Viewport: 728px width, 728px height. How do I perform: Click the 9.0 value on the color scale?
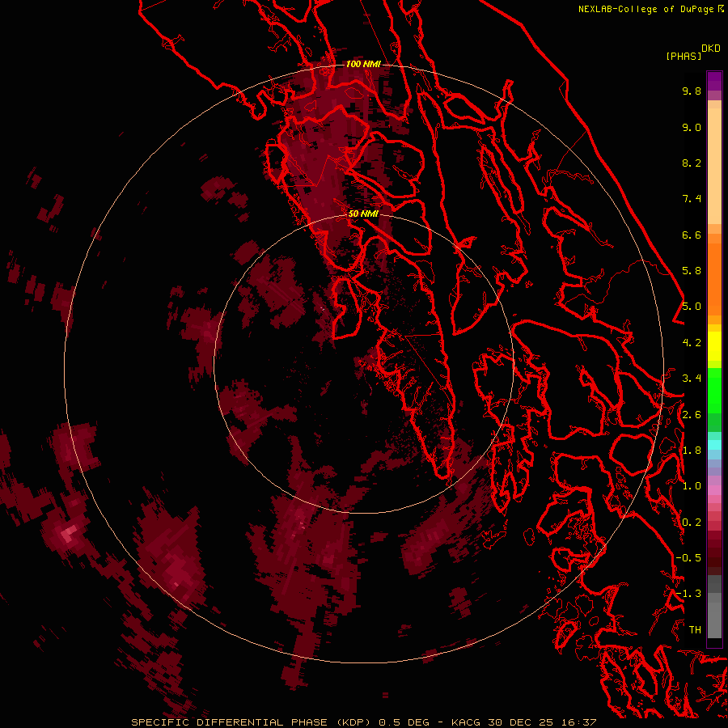(x=692, y=127)
